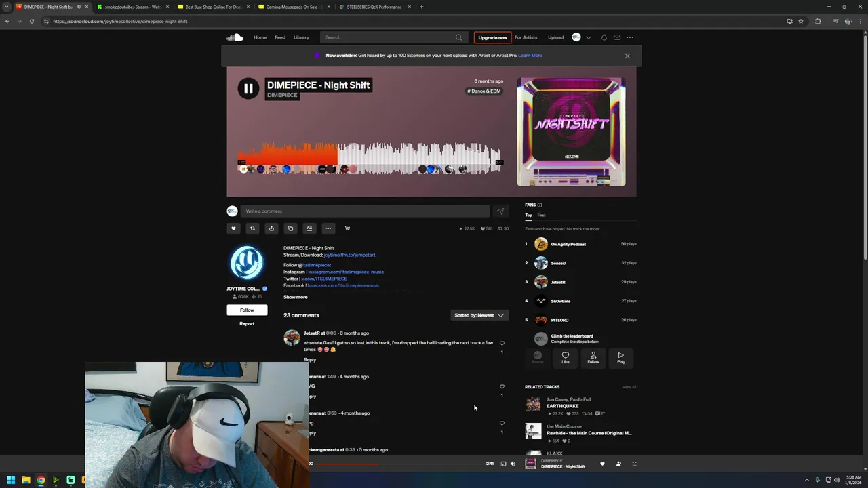Open the notifications bell
Viewport: 868px width, 488px height.
coord(604,37)
